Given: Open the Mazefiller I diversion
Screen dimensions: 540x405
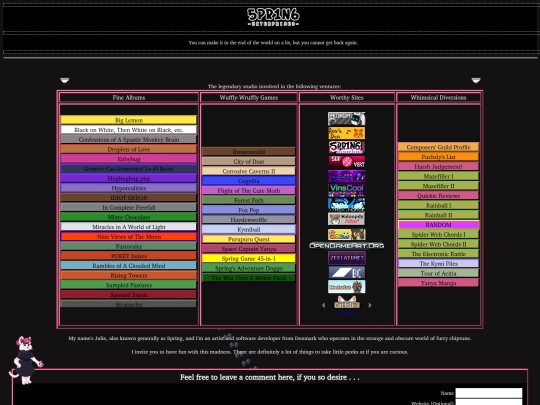Looking at the screenshot, I should tap(438, 176).
